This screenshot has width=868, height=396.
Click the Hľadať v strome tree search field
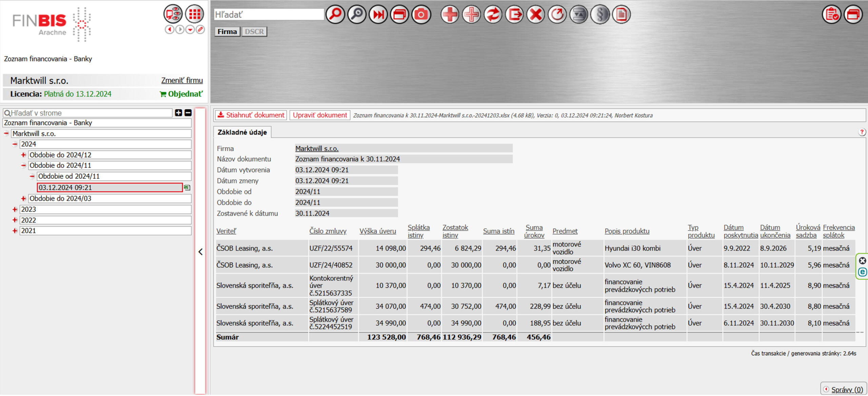tap(87, 113)
